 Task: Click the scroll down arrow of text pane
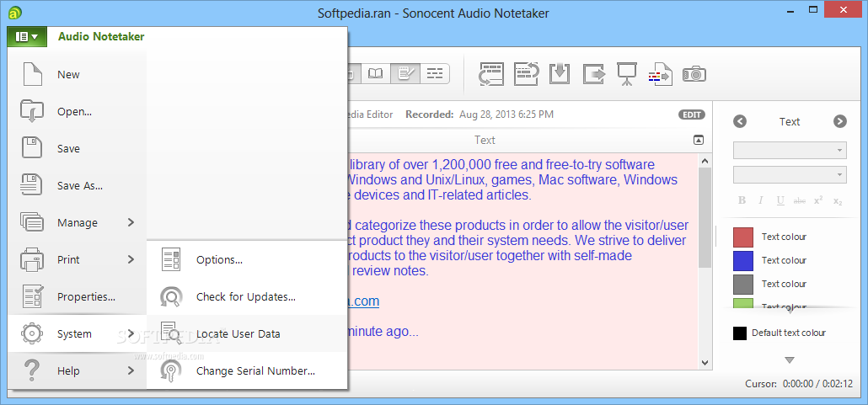[x=705, y=363]
